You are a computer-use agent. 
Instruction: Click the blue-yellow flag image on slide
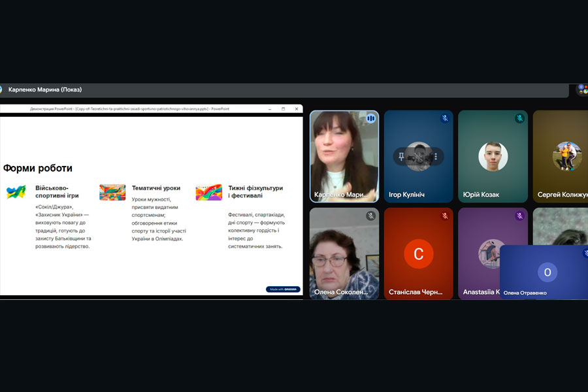tap(16, 192)
